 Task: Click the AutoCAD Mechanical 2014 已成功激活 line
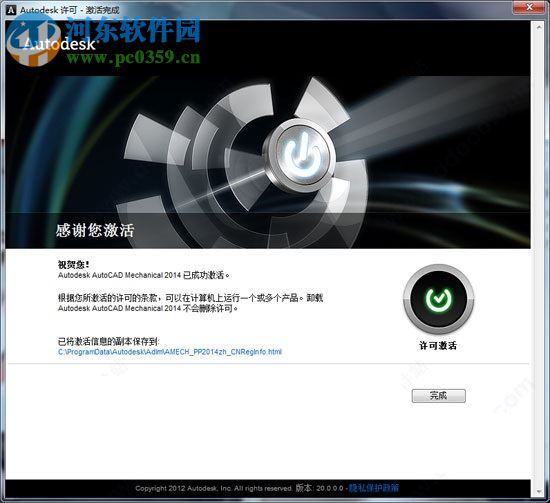(x=144, y=275)
